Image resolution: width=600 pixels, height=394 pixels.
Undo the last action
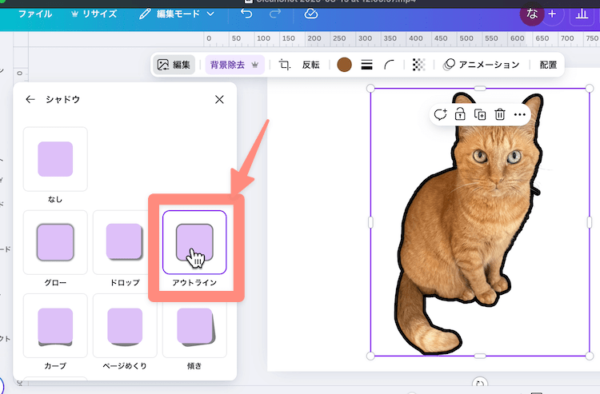click(x=246, y=14)
